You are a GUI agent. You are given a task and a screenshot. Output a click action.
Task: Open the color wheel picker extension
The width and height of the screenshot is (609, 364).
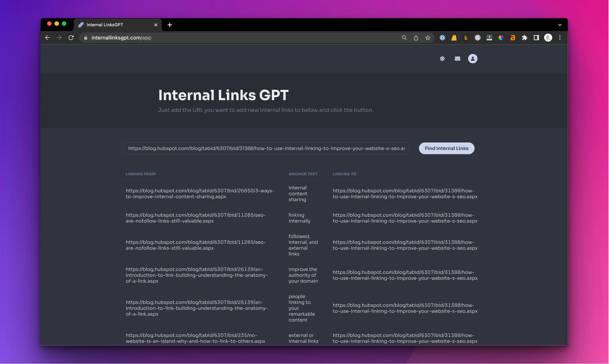coord(501,38)
